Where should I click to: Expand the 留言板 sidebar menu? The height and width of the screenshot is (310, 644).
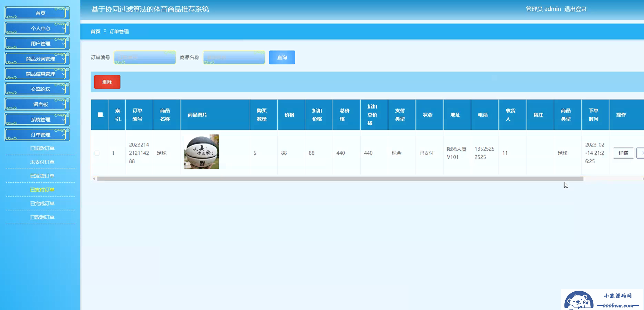pos(37,104)
